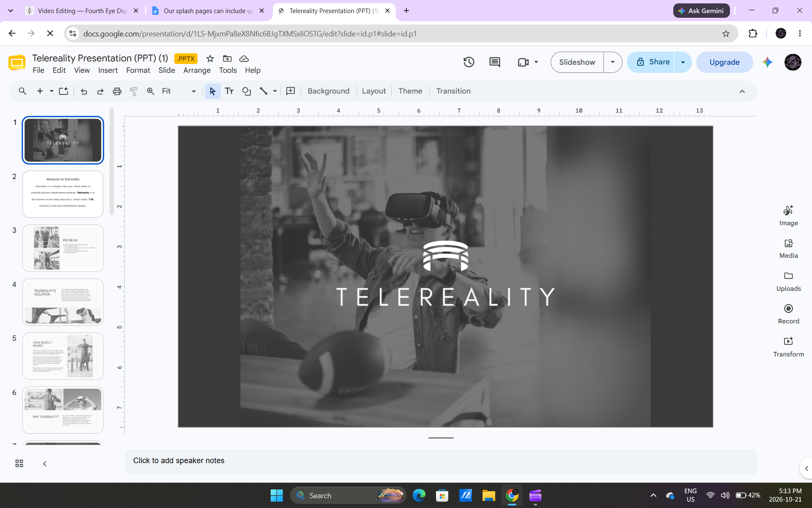The image size is (812, 508).
Task: Insert a comment with toolbar icon
Action: (291, 91)
